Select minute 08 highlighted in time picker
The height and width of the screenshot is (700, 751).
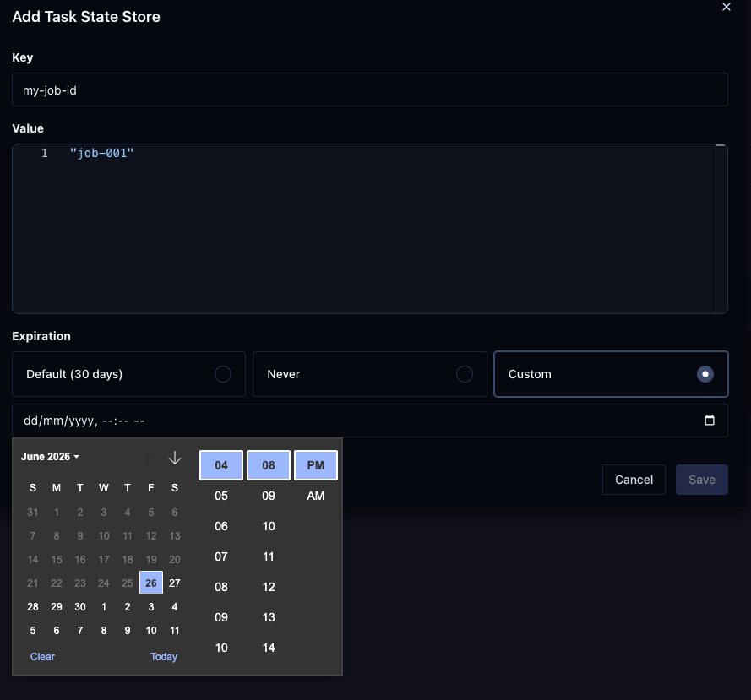269,465
